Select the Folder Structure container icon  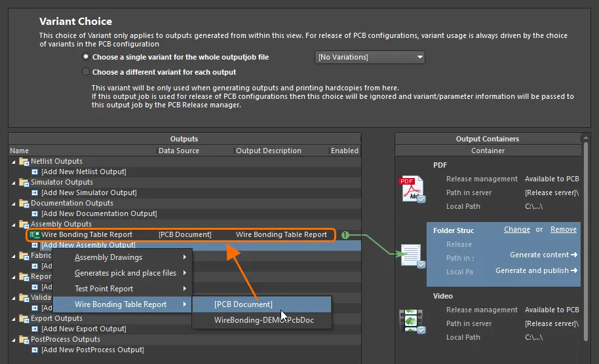pyautogui.click(x=413, y=255)
